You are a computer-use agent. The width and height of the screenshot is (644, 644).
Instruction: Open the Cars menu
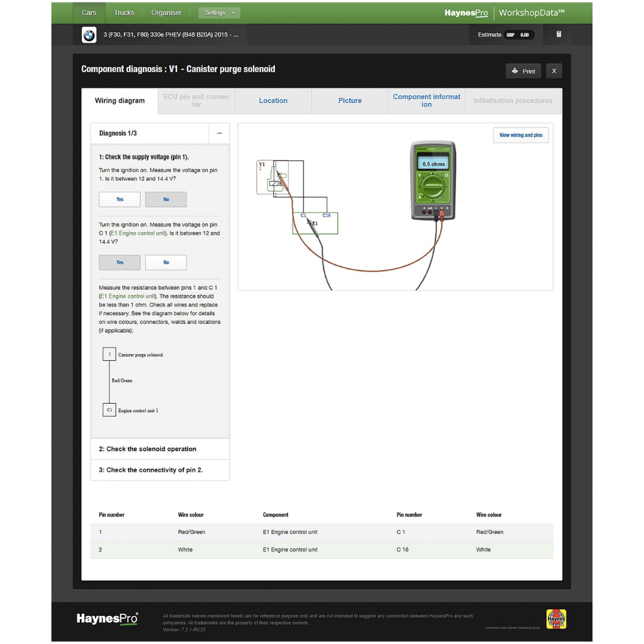point(89,13)
